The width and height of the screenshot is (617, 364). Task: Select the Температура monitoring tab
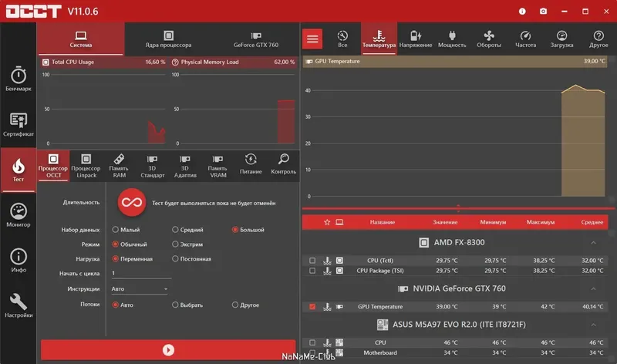(x=379, y=39)
